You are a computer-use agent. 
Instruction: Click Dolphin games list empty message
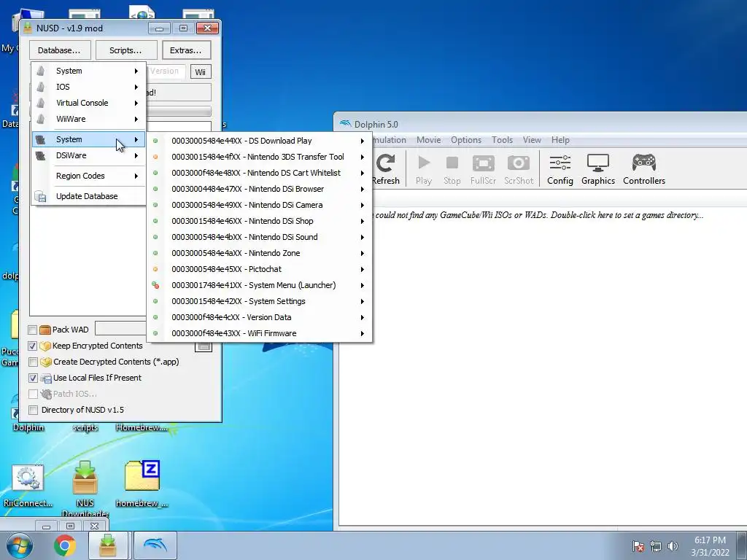coord(539,215)
